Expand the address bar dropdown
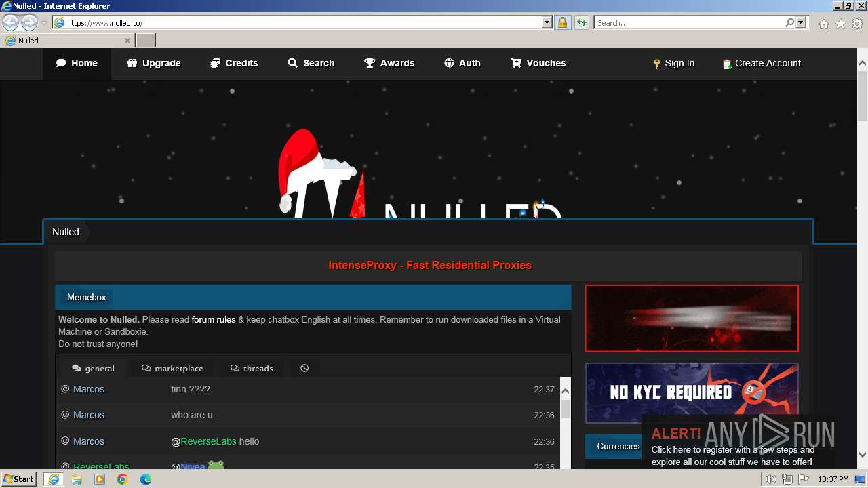The width and height of the screenshot is (868, 488). [x=547, y=22]
